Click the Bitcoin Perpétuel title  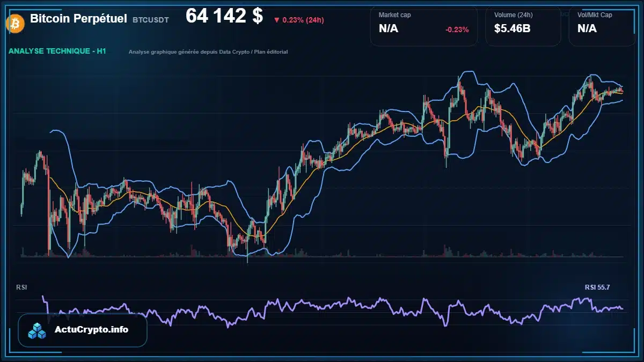click(78, 19)
